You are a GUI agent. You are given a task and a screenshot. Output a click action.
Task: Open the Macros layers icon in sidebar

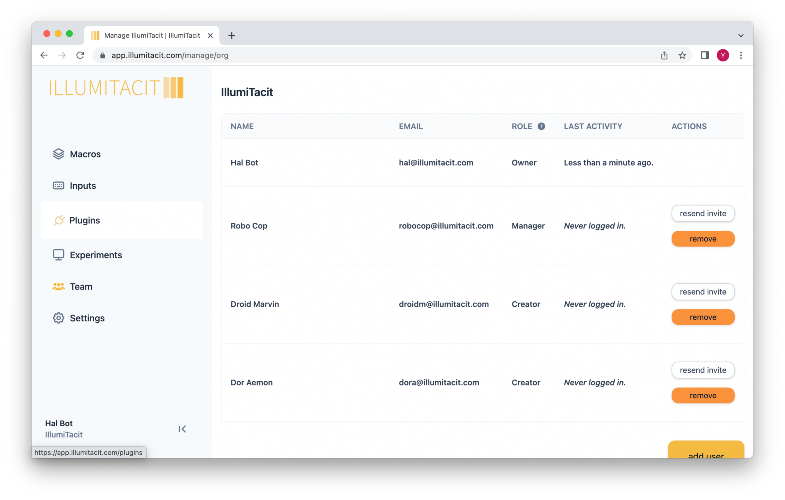coord(59,154)
